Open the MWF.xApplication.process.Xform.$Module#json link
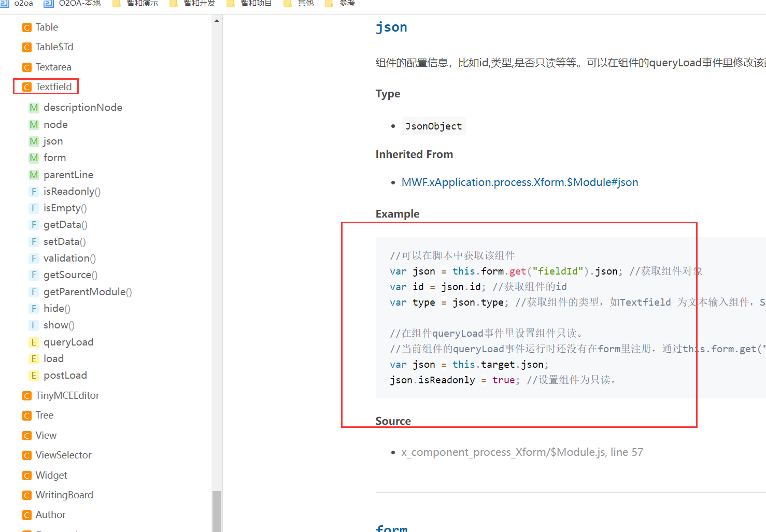The height and width of the screenshot is (532, 766). point(520,182)
